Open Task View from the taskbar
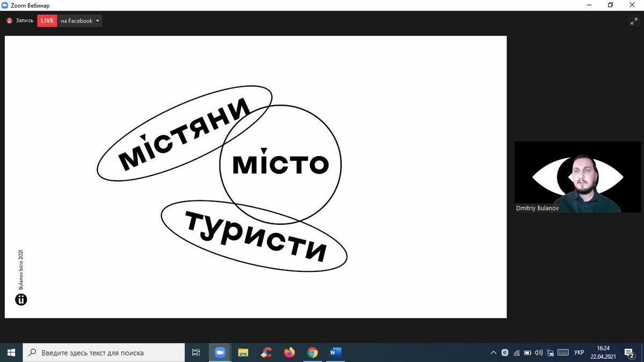The width and height of the screenshot is (644, 362). tap(196, 352)
